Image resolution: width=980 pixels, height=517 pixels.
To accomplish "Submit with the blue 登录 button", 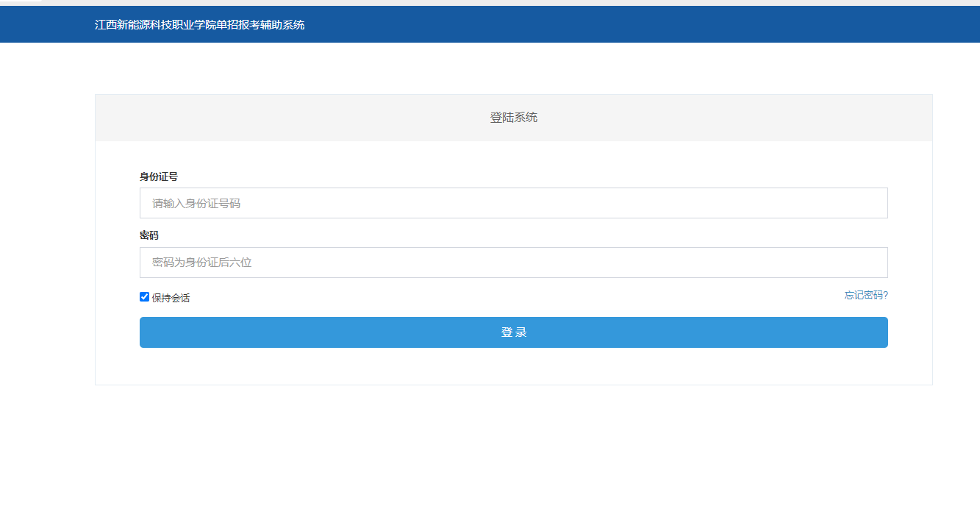I will (513, 332).
